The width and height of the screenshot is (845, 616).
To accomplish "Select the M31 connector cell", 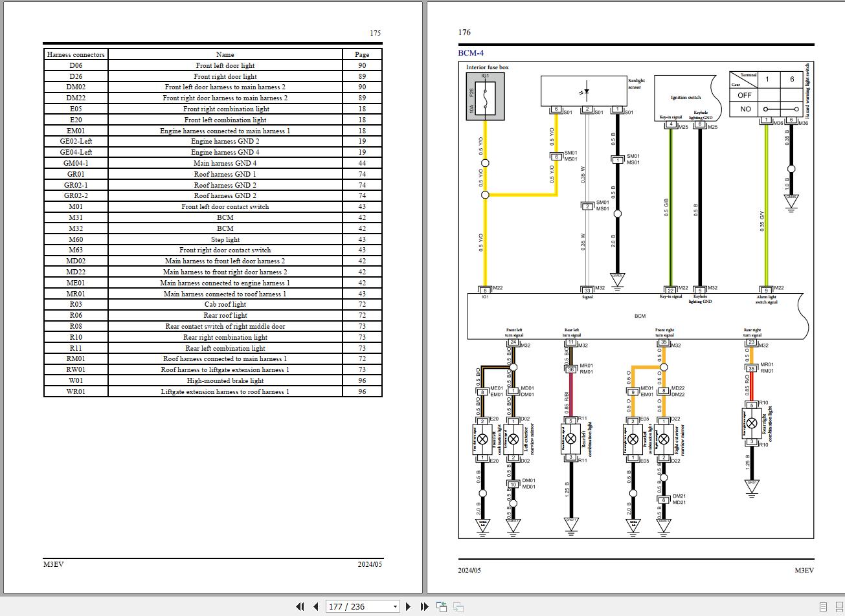I will click(x=76, y=217).
